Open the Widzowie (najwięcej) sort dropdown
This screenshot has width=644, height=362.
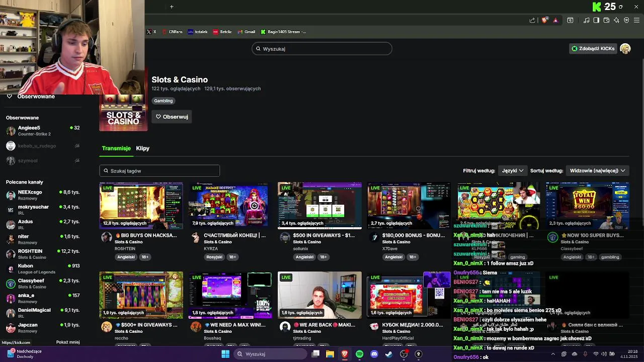tap(597, 170)
